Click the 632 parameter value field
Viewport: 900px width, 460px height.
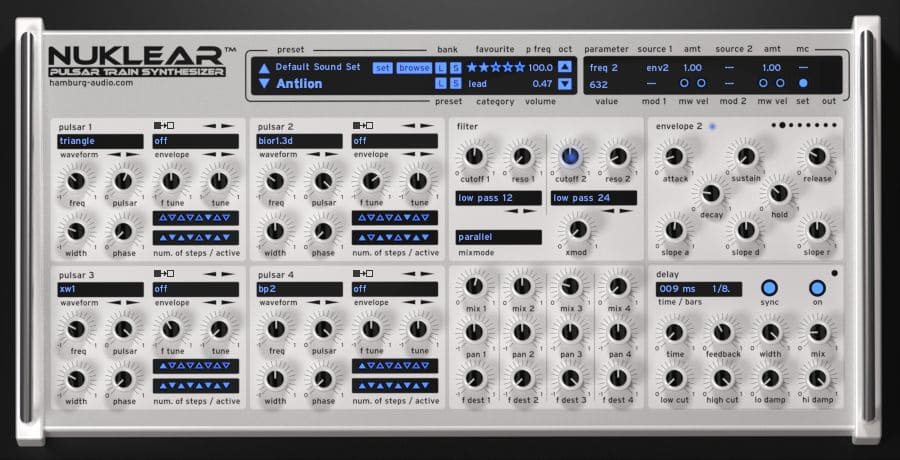[x=599, y=84]
